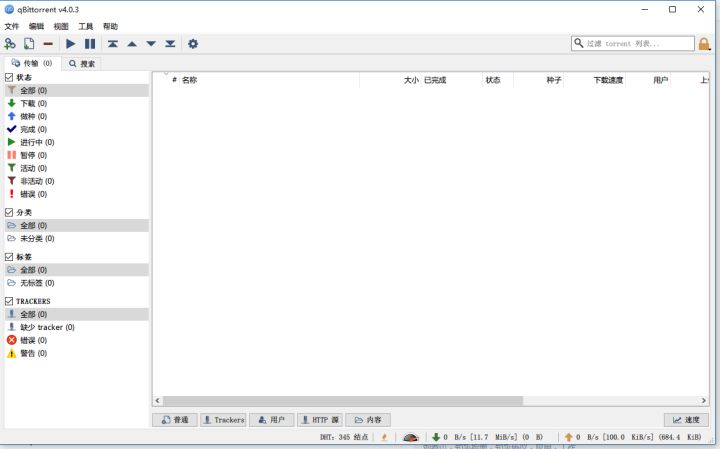Select the tracker 错误 (0) filter with red X
The image size is (720, 449).
(x=77, y=340)
